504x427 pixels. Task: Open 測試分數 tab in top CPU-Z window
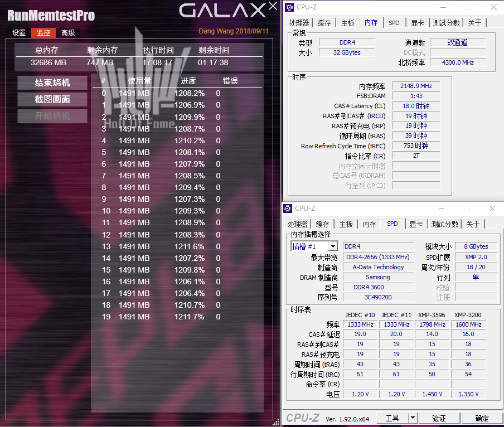pyautogui.click(x=446, y=23)
